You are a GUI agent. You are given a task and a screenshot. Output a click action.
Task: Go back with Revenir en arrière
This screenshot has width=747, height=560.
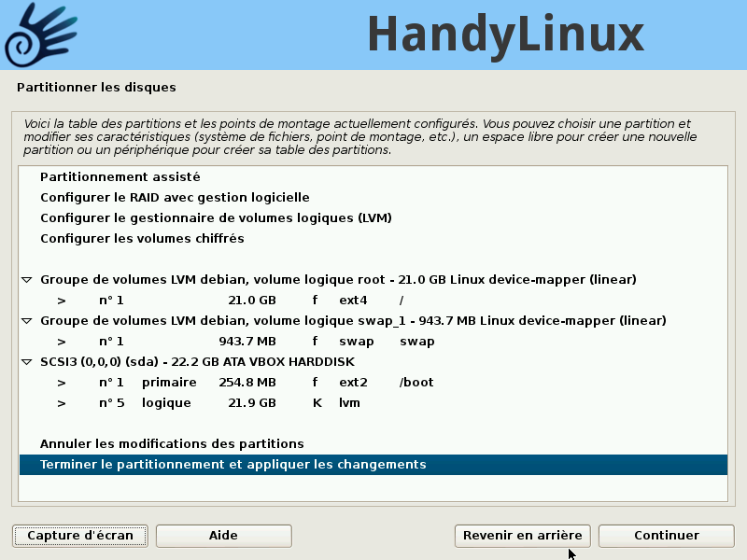click(x=522, y=536)
